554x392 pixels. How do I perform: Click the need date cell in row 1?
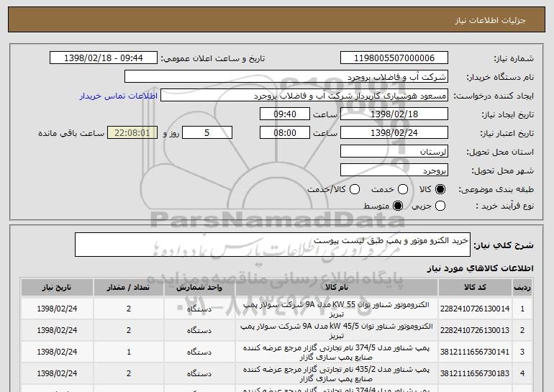(57, 309)
